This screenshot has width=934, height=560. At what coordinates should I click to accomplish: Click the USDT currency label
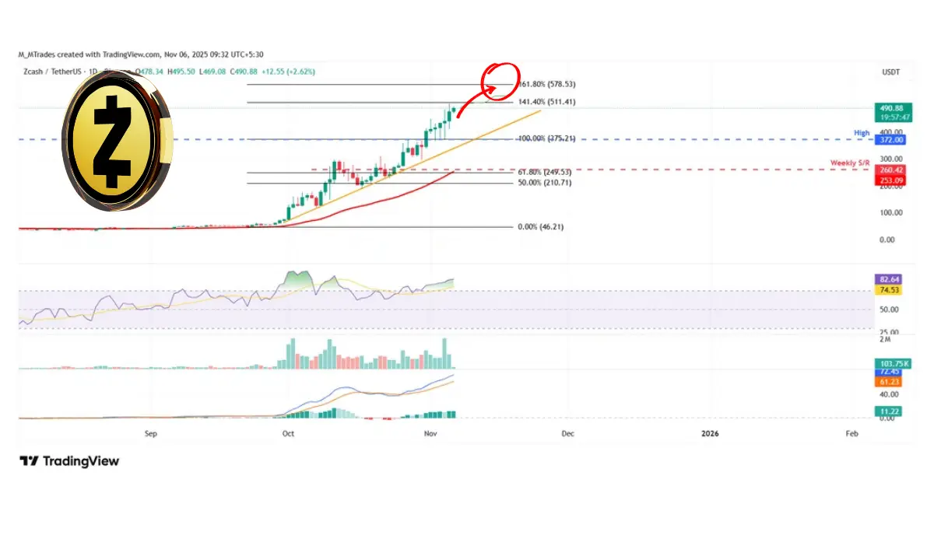point(890,71)
